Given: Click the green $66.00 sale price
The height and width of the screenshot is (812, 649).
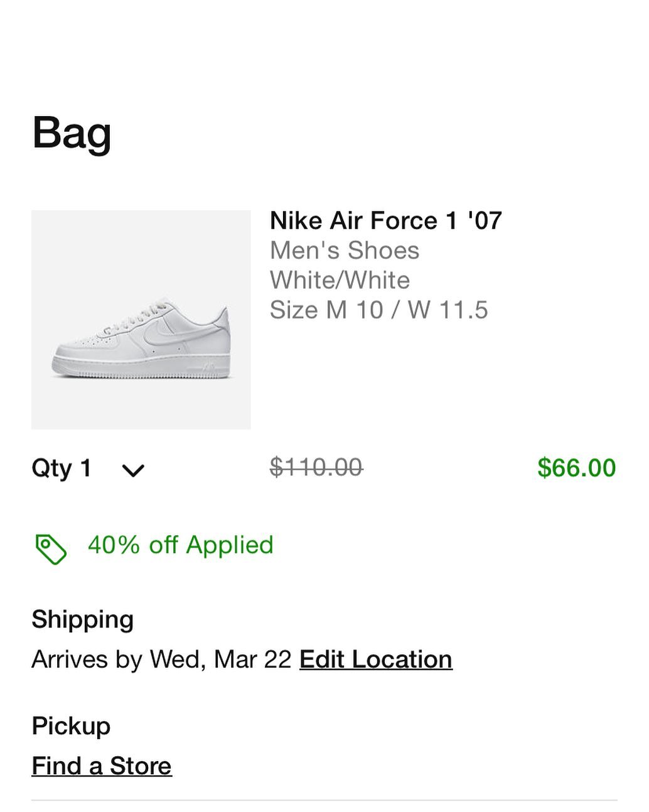Looking at the screenshot, I should click(576, 468).
